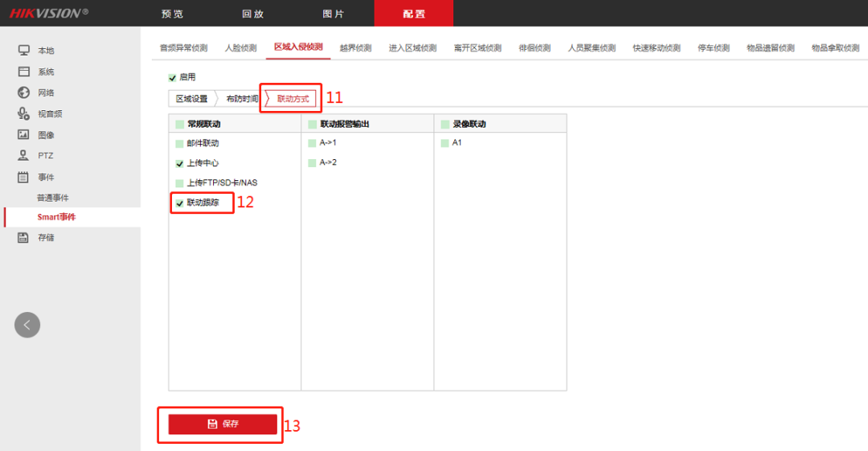The width and height of the screenshot is (868, 451).
Task: Click the monitor icon beside 本地
Action: 23,51
